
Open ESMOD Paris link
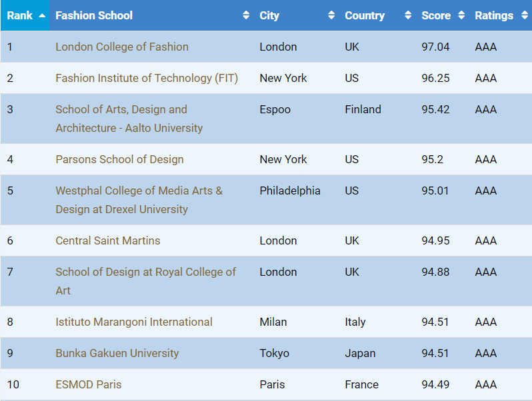point(89,384)
